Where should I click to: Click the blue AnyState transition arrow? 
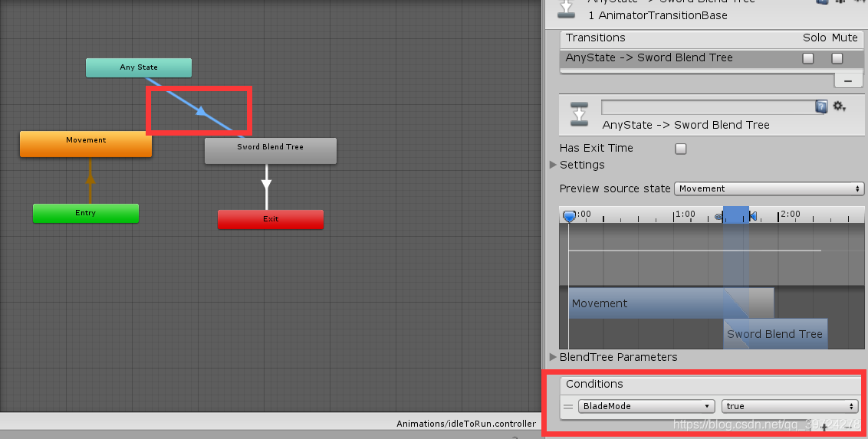coord(201,111)
